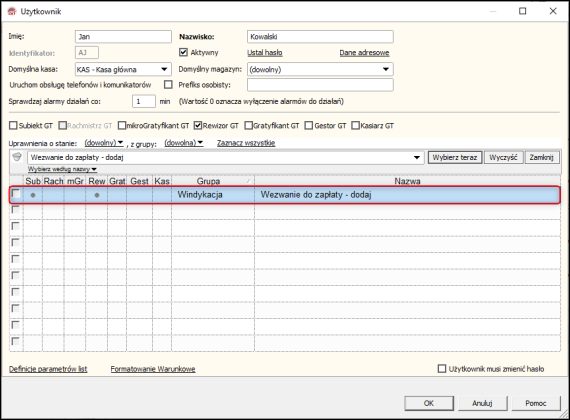Screen dimensions: 570x420
Task: Sort the list by the Nazwa column header
Action: [407, 181]
